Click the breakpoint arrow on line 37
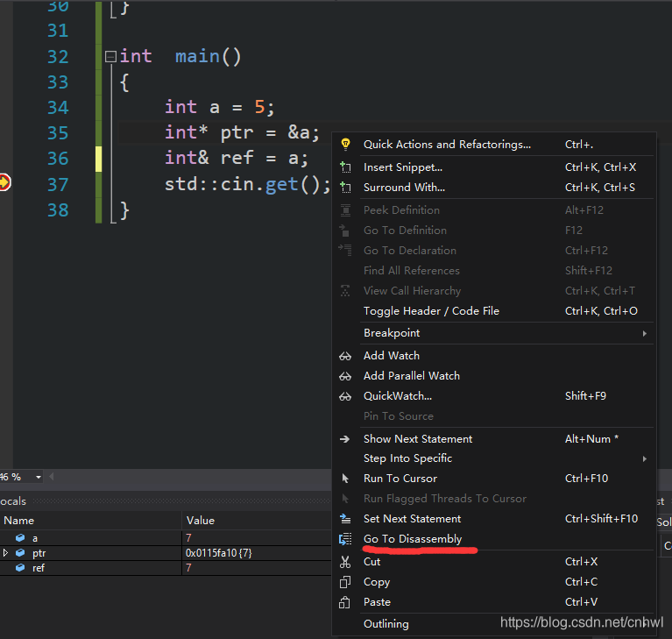Image resolution: width=672 pixels, height=639 pixels. point(4,182)
